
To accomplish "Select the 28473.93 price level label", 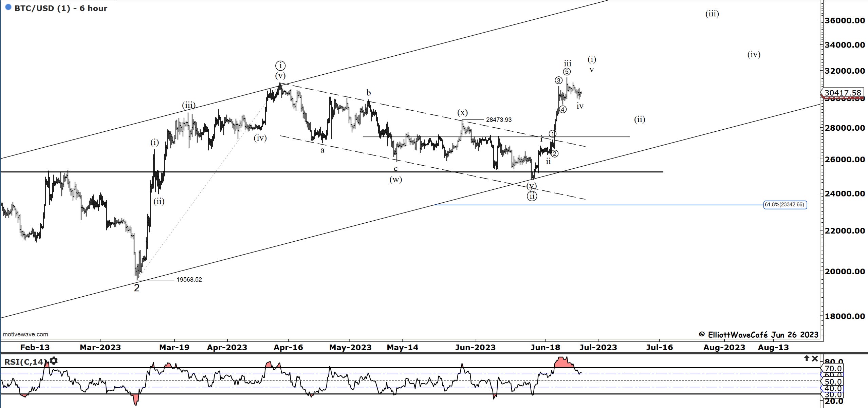I will click(x=499, y=120).
